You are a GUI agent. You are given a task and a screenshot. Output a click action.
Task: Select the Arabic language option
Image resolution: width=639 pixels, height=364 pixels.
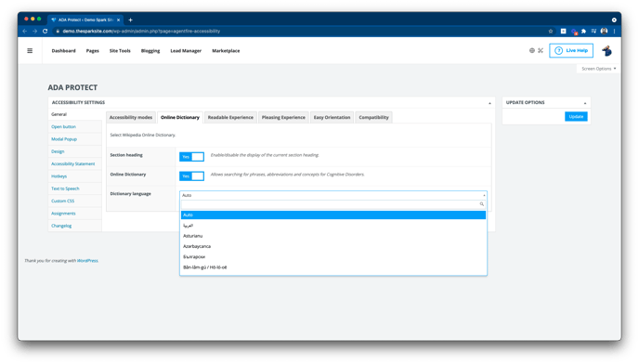click(x=333, y=226)
